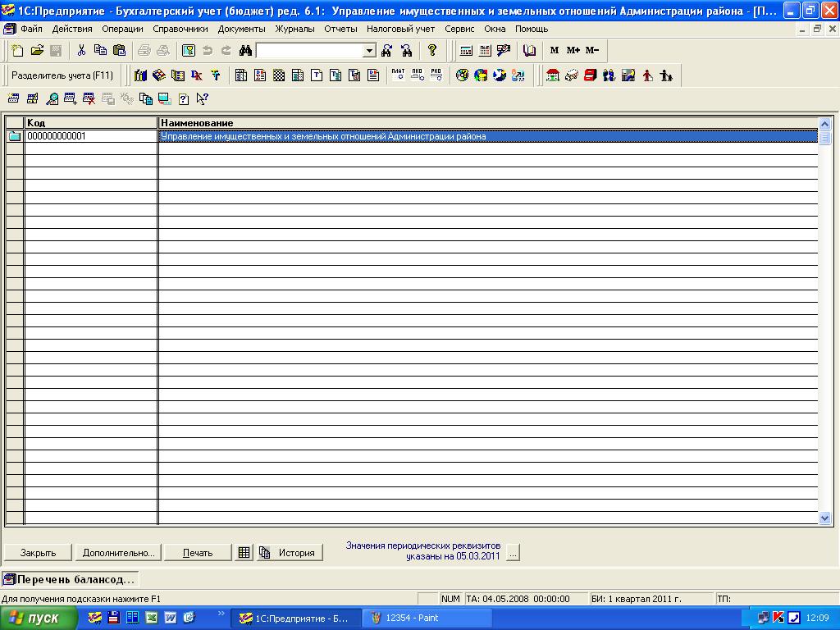The image size is (840, 630).
Task: Open the Окна menu
Action: click(495, 29)
